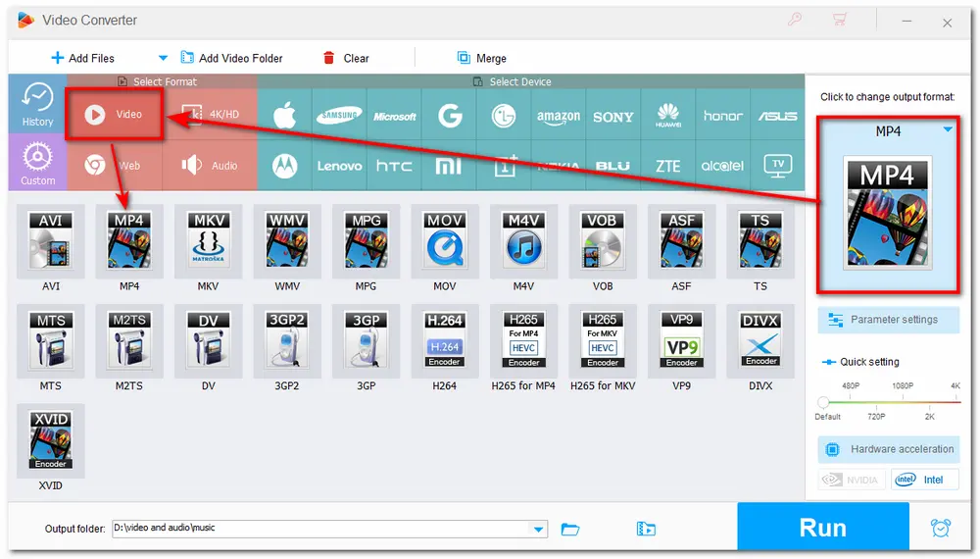Open ZTE device presets
980x559 pixels.
pos(668,166)
